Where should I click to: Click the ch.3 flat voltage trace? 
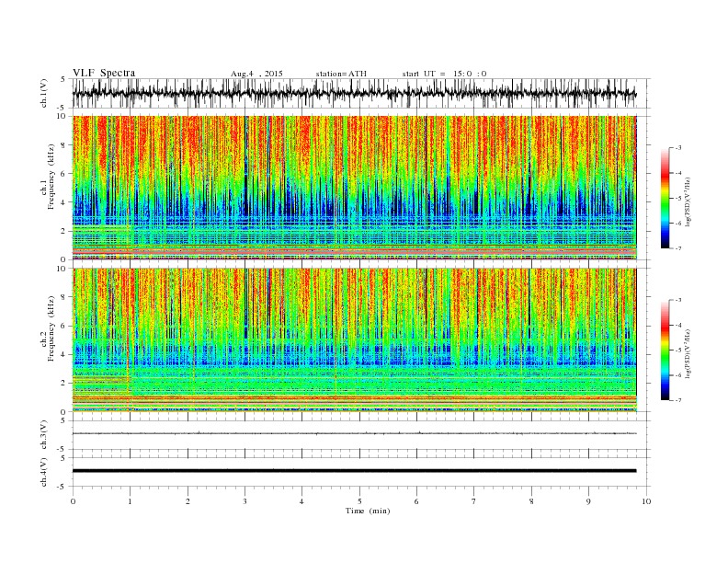355,433
